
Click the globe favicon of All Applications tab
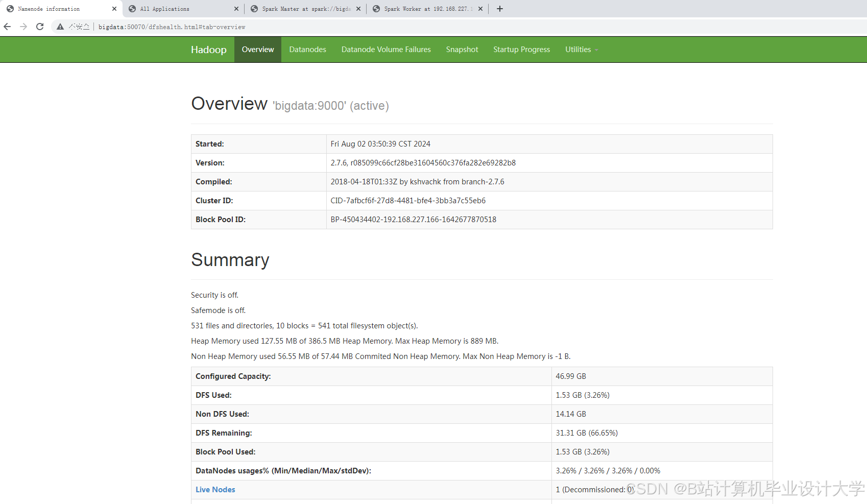tap(132, 9)
